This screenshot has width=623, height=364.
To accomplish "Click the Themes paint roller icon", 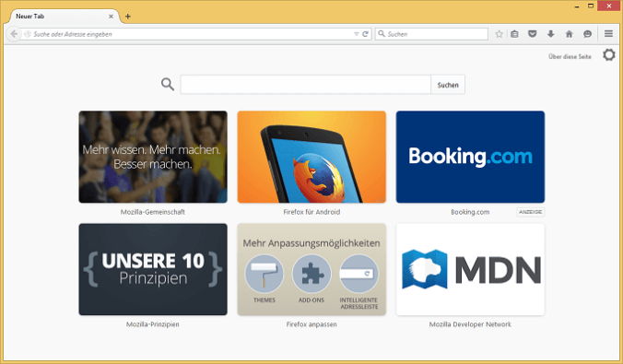I will click(264, 274).
